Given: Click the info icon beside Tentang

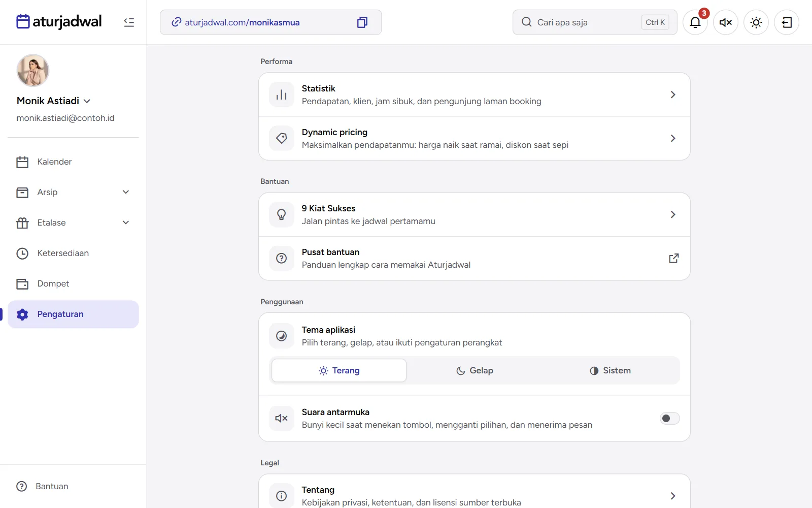Looking at the screenshot, I should pyautogui.click(x=282, y=496).
